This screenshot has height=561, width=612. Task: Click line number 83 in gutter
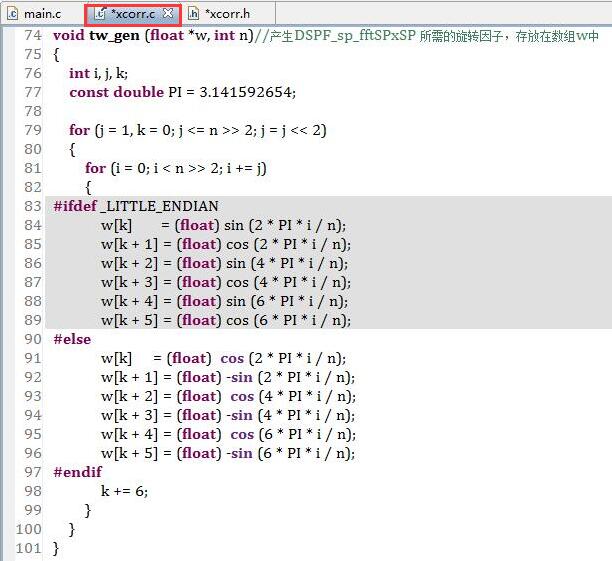(33, 206)
